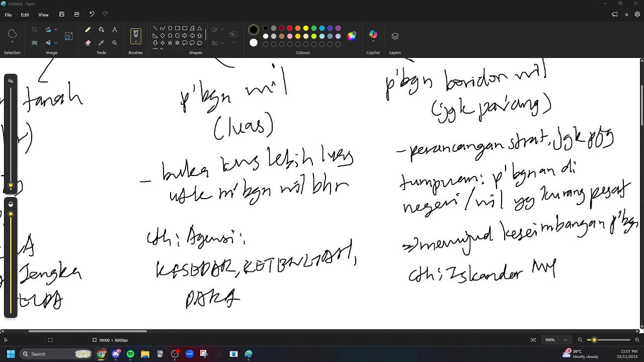The height and width of the screenshot is (362, 644).
Task: Open the Edit colours wheel
Action: click(352, 36)
